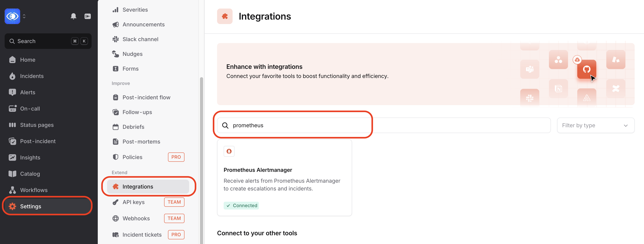Click the Policies shield icon
Viewport: 644px width, 244px height.
pos(115,157)
